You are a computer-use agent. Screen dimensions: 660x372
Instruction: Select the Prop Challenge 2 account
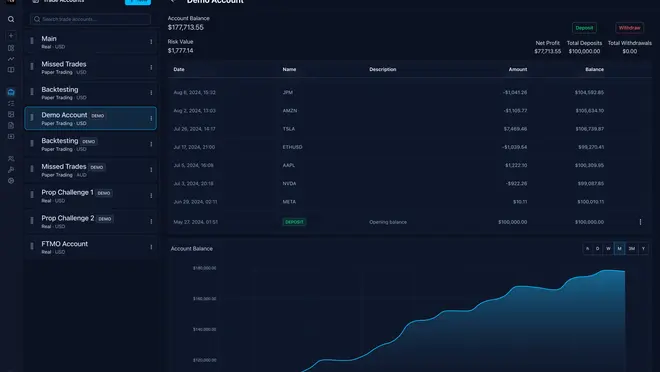tap(90, 221)
